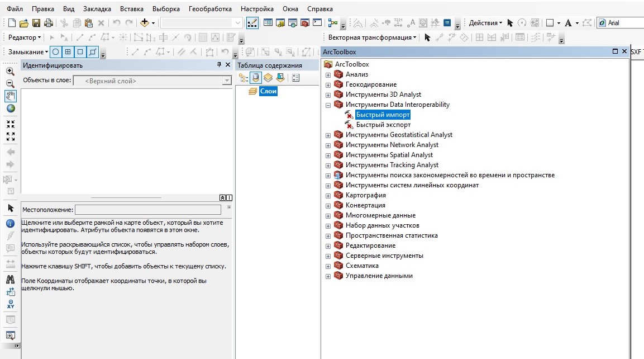Open the Выборка menu
The height and width of the screenshot is (359, 644).
coord(166,9)
